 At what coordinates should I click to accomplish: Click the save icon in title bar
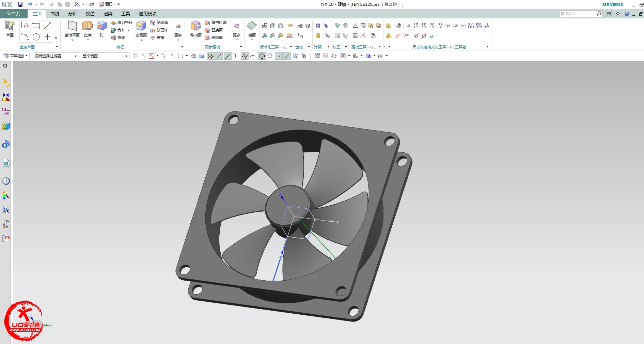pos(20,4)
